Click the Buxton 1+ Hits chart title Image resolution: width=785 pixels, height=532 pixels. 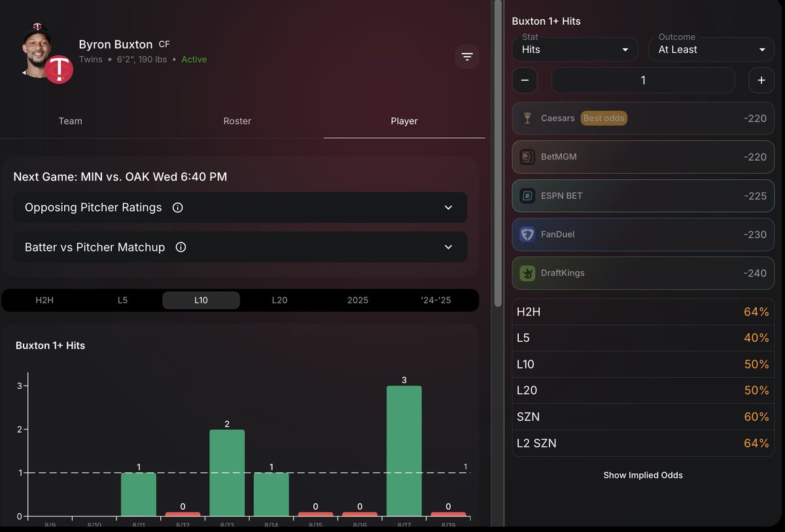[50, 345]
